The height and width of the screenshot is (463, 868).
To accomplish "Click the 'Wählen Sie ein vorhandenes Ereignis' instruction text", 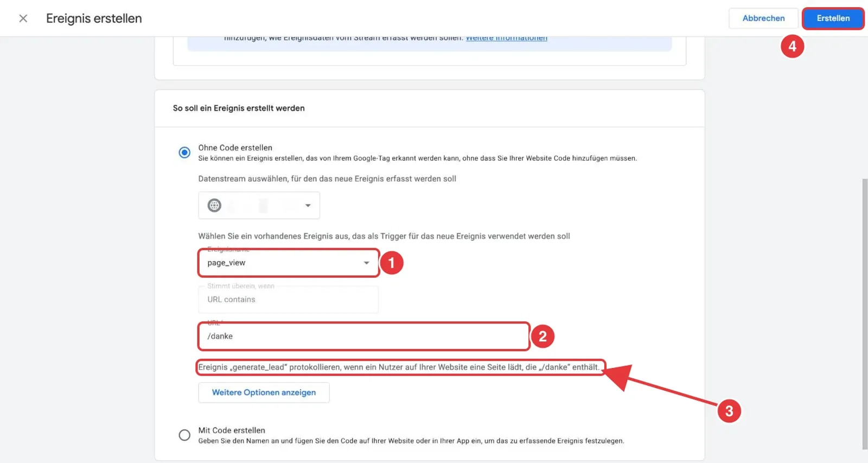I will (384, 236).
